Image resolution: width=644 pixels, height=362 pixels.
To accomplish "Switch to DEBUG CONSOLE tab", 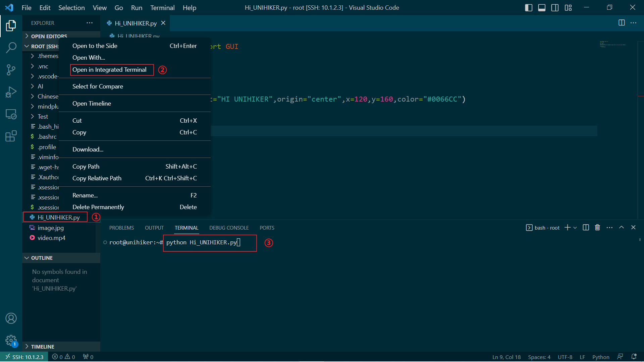I will point(229,228).
